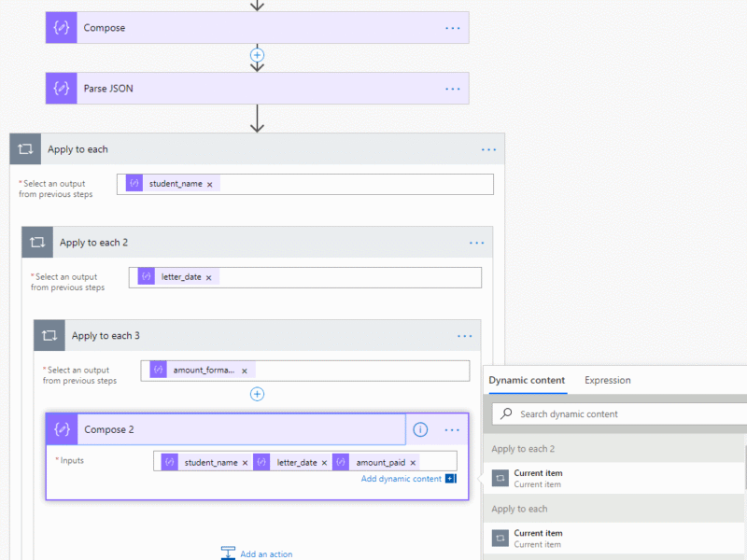This screenshot has width=747, height=560.
Task: Open Parse JSON ellipsis options menu
Action: click(453, 89)
